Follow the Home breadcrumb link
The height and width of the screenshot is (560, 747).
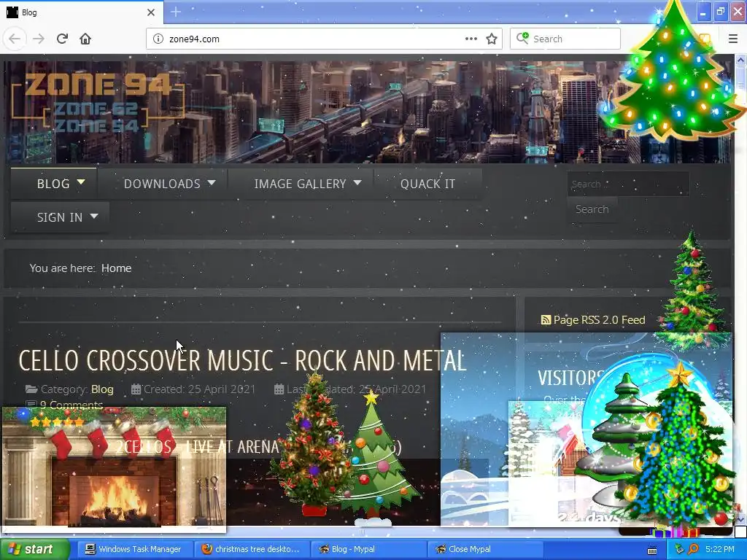click(x=116, y=268)
